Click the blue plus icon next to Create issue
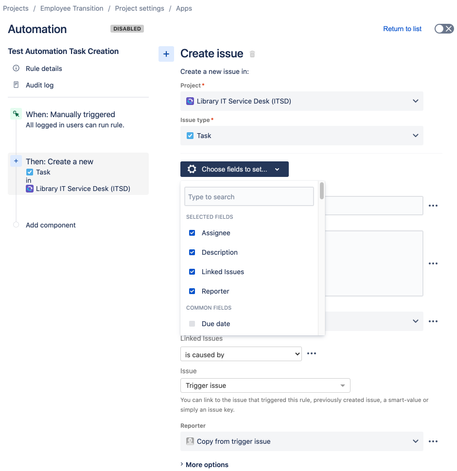 point(166,54)
